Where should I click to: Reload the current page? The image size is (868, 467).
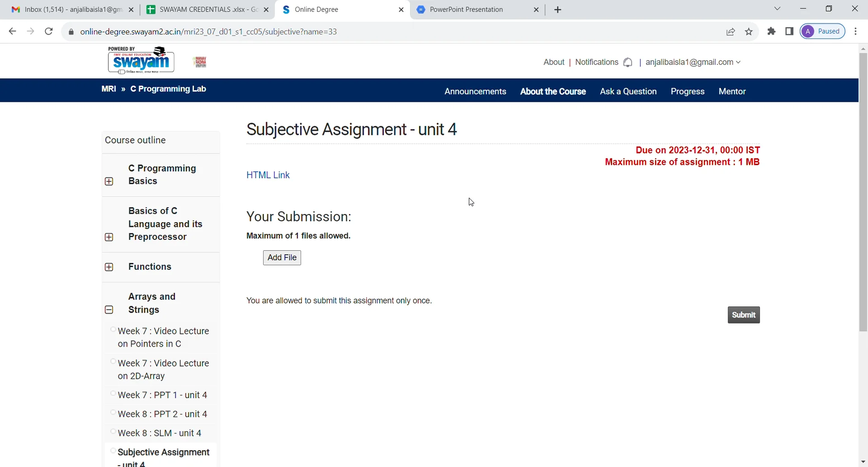[48, 31]
